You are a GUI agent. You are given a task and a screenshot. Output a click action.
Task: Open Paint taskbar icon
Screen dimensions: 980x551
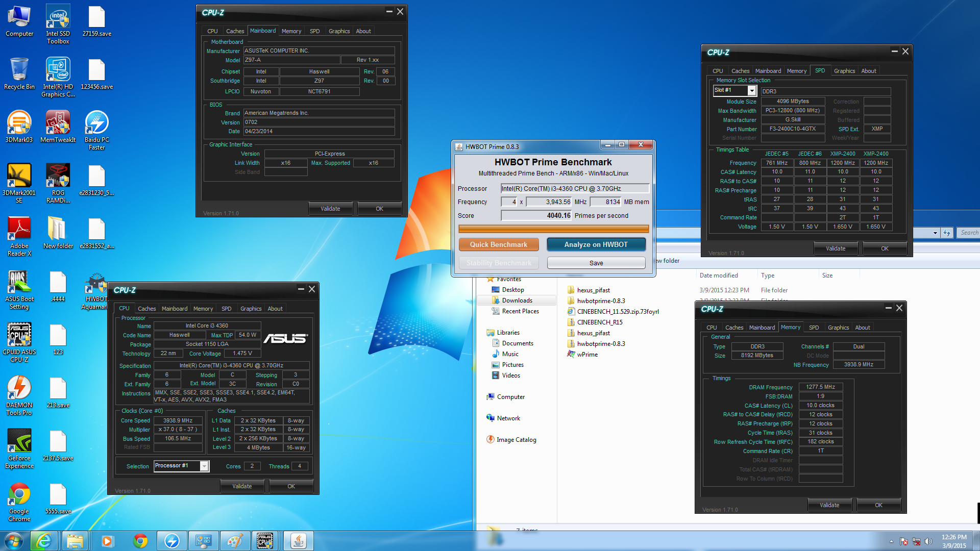(234, 541)
